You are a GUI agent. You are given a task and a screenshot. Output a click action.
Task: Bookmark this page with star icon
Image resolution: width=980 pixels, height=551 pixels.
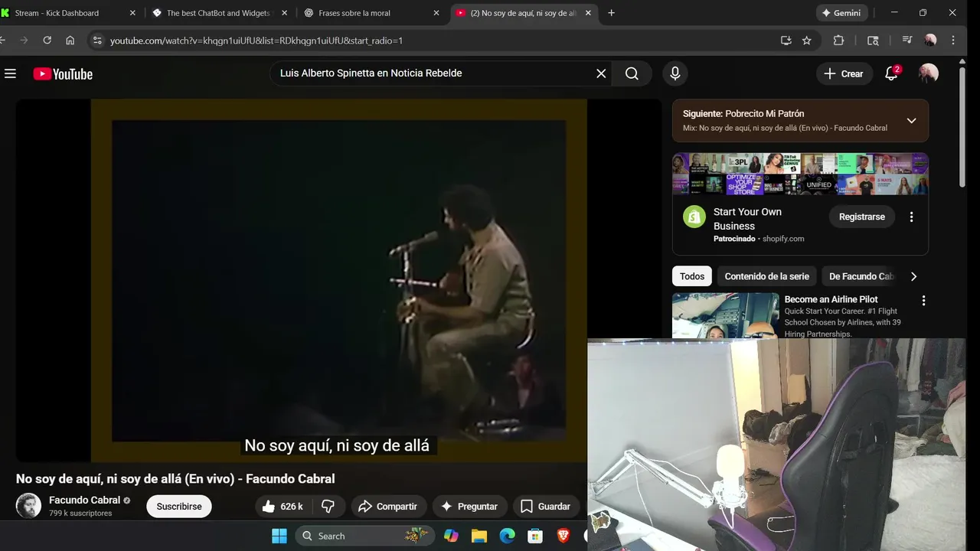point(807,41)
